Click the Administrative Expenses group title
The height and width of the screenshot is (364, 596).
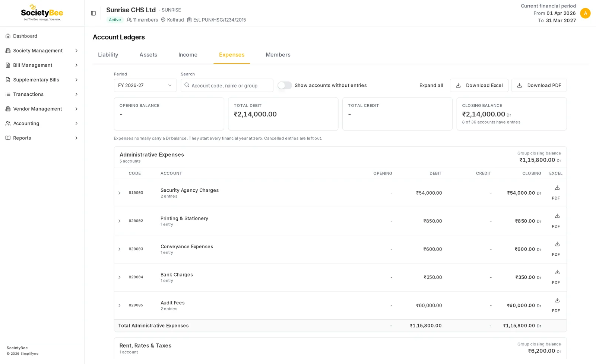point(152,154)
